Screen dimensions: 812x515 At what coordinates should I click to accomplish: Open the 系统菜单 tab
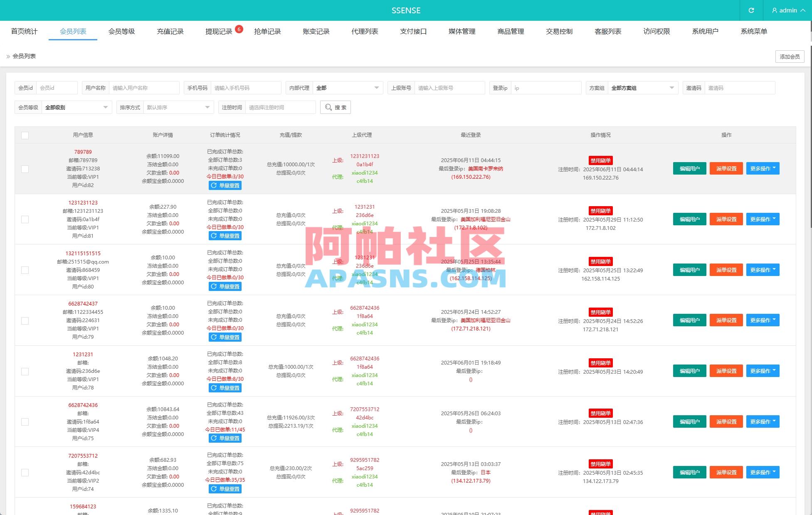coord(754,31)
